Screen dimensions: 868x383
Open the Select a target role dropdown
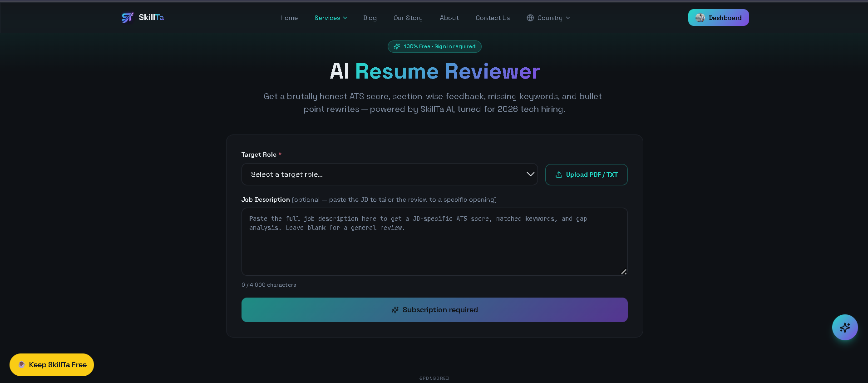[x=390, y=174]
